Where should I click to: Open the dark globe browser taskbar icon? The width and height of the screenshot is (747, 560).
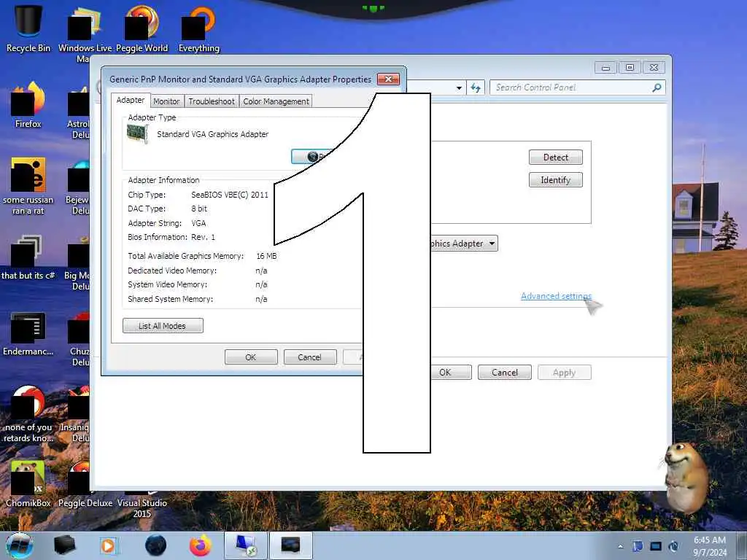(156, 545)
